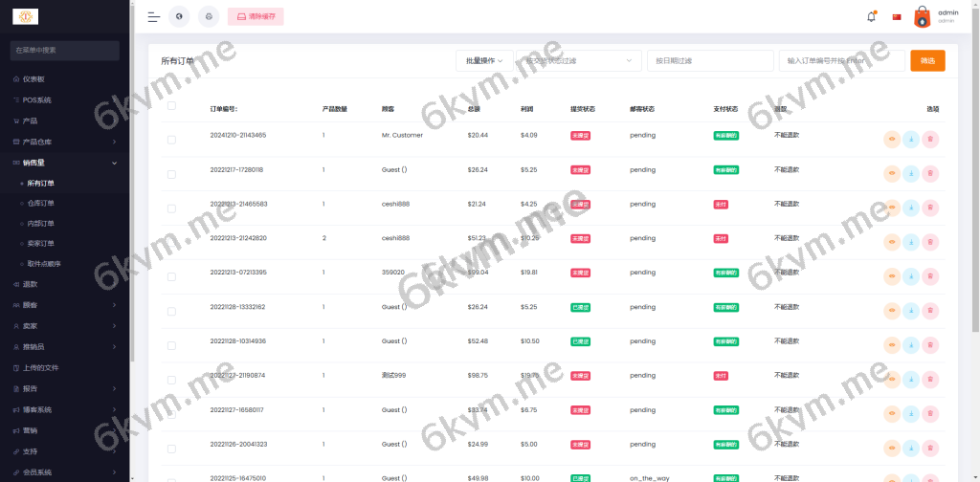Delete order 20221128-13332162 with trash icon
The width and height of the screenshot is (980, 482).
point(930,312)
